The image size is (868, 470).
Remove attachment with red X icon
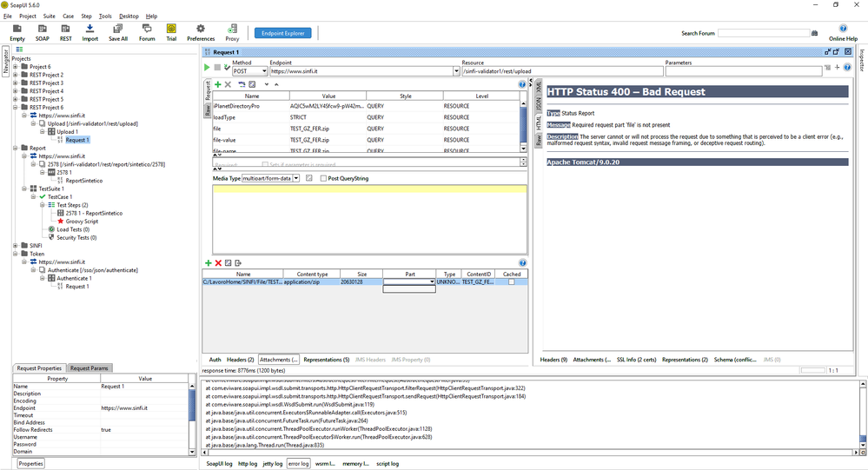(218, 262)
